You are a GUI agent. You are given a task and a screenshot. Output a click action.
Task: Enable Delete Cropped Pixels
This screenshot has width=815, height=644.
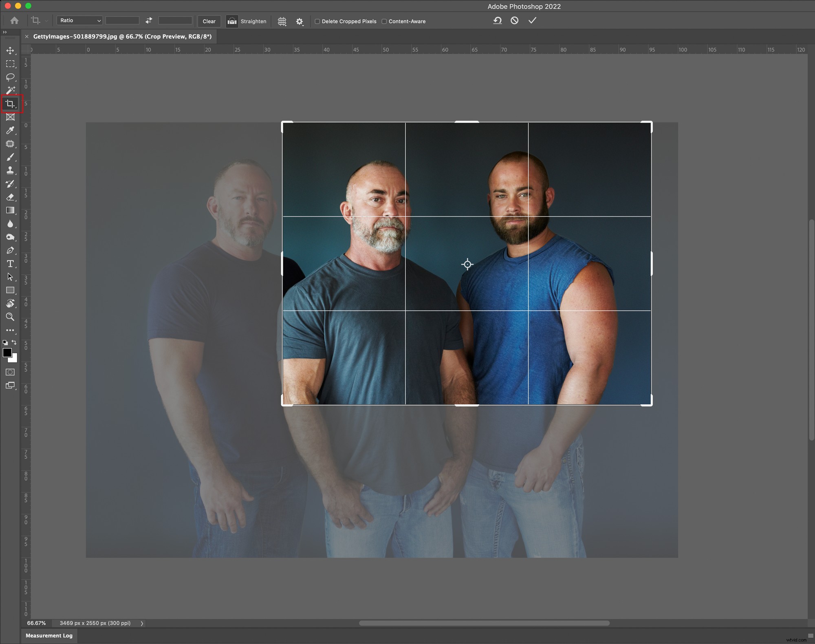pyautogui.click(x=318, y=21)
